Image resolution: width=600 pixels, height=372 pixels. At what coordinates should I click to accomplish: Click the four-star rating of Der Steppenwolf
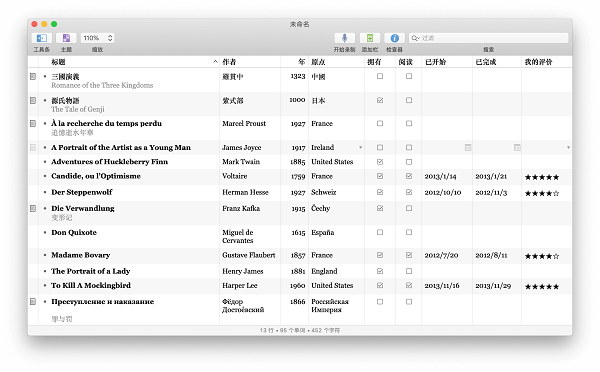pos(542,193)
